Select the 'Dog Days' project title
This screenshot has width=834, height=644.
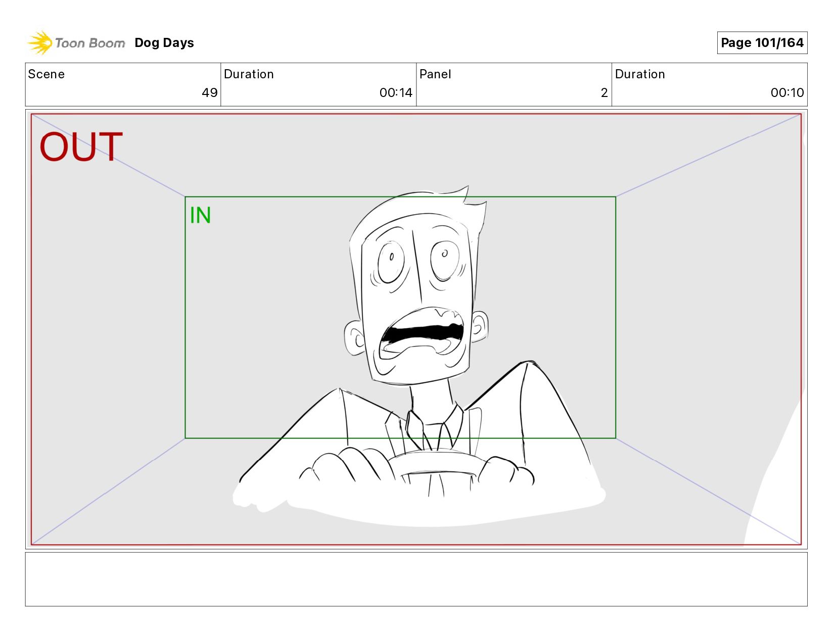[164, 43]
